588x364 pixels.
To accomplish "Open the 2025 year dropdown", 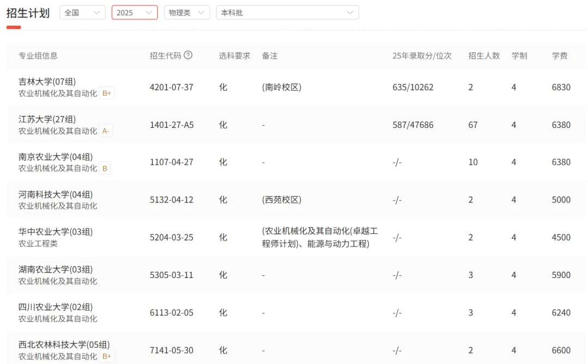I will click(134, 13).
